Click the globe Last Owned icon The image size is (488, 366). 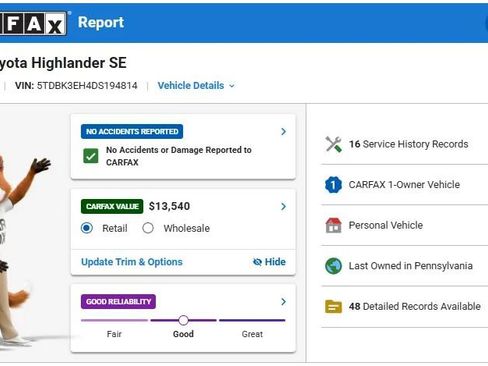coord(333,266)
